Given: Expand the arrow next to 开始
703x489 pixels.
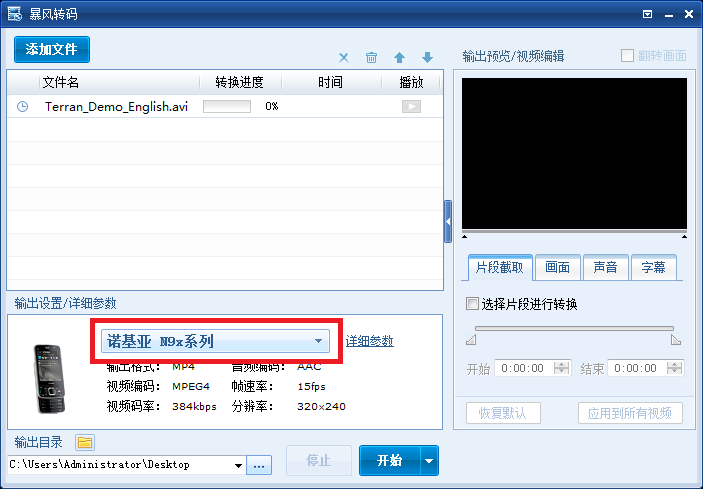Looking at the screenshot, I should coord(429,460).
